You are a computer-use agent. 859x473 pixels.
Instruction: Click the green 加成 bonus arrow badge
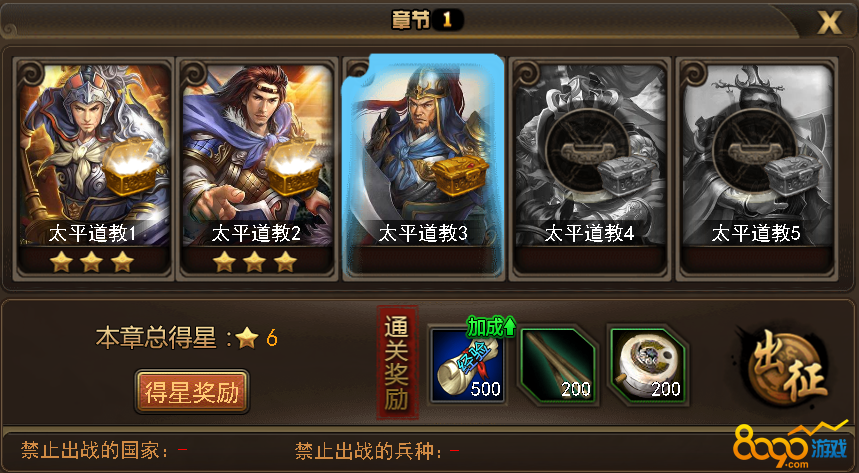491,327
